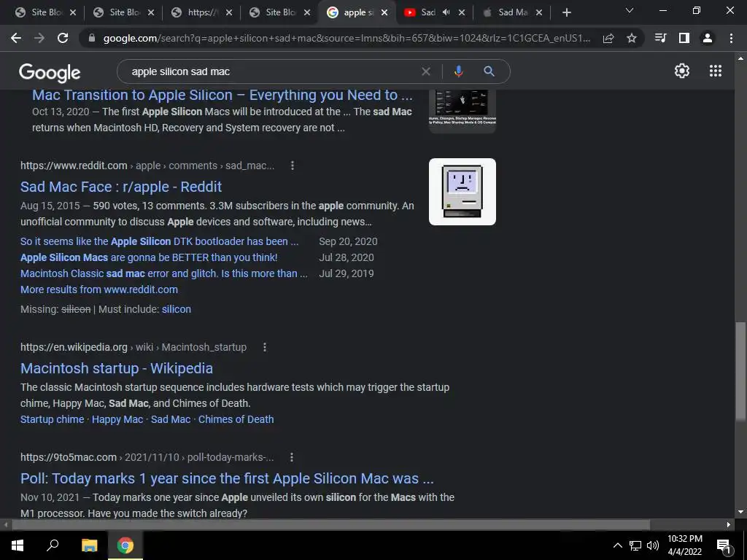Click the Mac Transition result thumbnail
This screenshot has height=560, width=747.
tap(462, 111)
